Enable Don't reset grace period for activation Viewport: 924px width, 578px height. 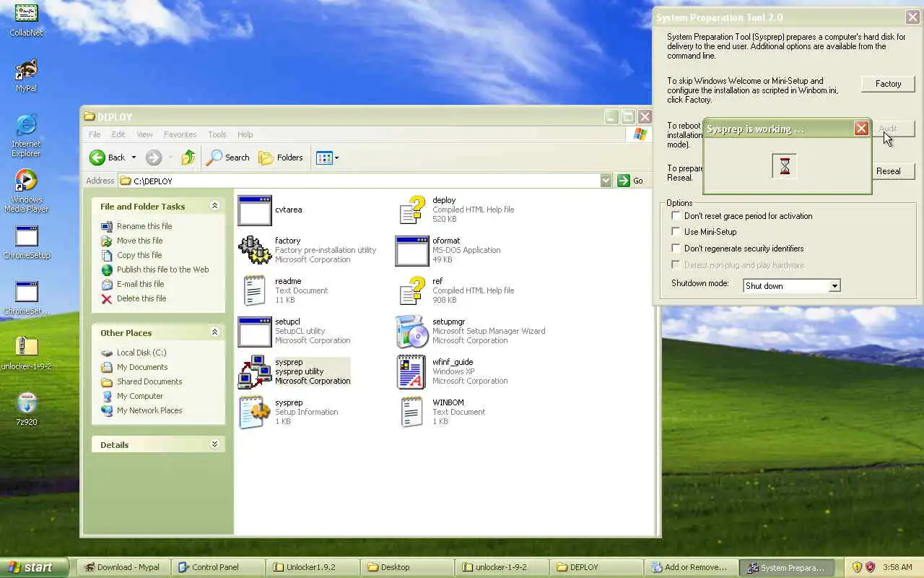click(x=676, y=215)
